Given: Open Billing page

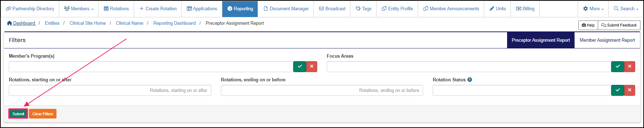Looking at the screenshot, I should pos(525,9).
